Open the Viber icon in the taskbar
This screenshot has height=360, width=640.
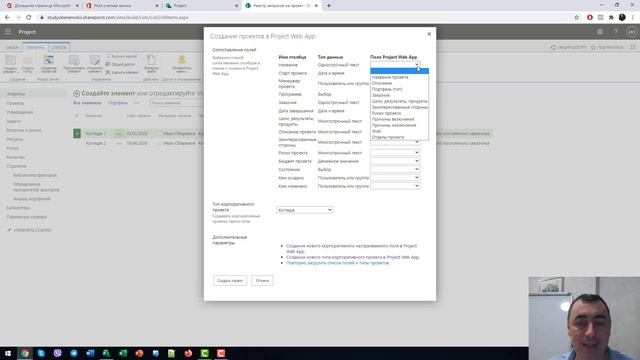tap(57, 353)
